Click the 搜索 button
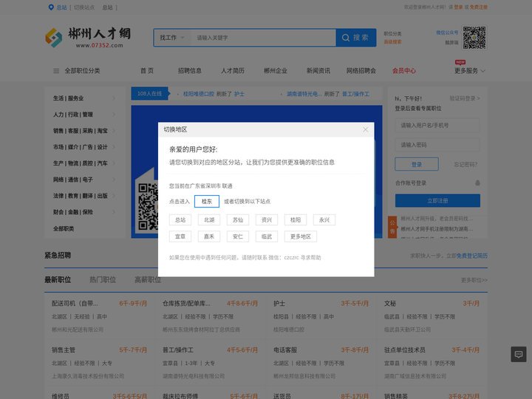Viewport: 532px width, 399px height. point(356,38)
